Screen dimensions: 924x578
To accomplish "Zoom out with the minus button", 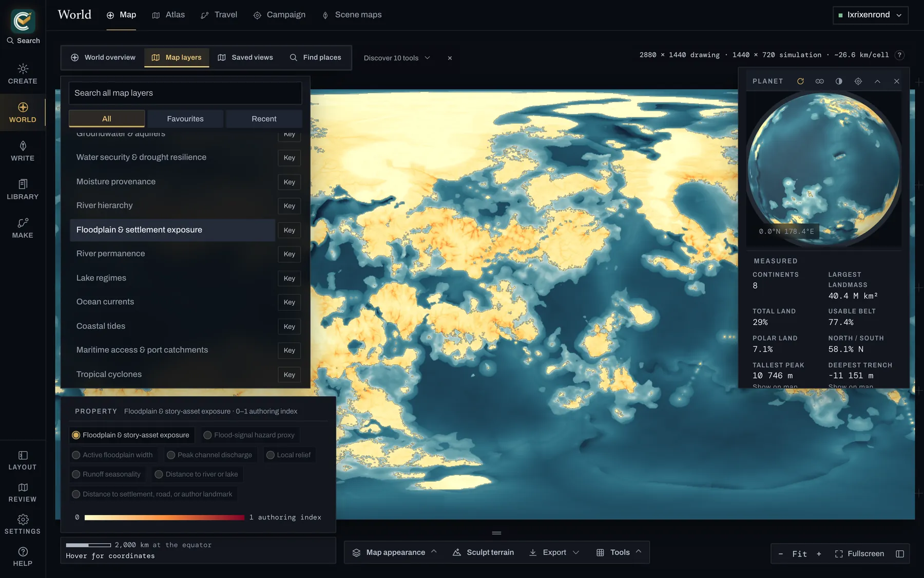I will point(781,554).
